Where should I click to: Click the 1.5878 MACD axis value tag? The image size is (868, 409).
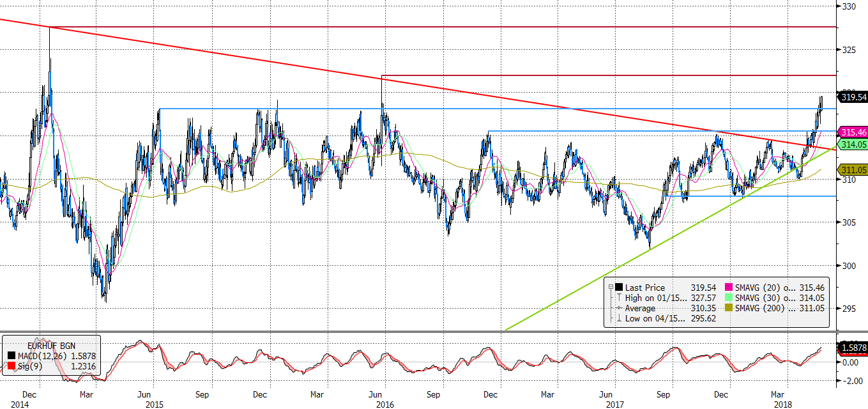[853, 349]
